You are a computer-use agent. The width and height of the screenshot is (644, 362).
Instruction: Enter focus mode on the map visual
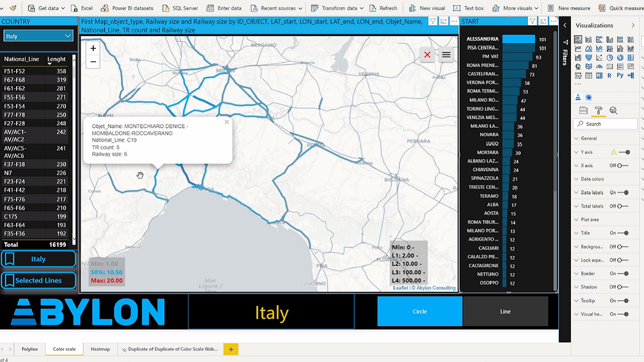tap(443, 21)
